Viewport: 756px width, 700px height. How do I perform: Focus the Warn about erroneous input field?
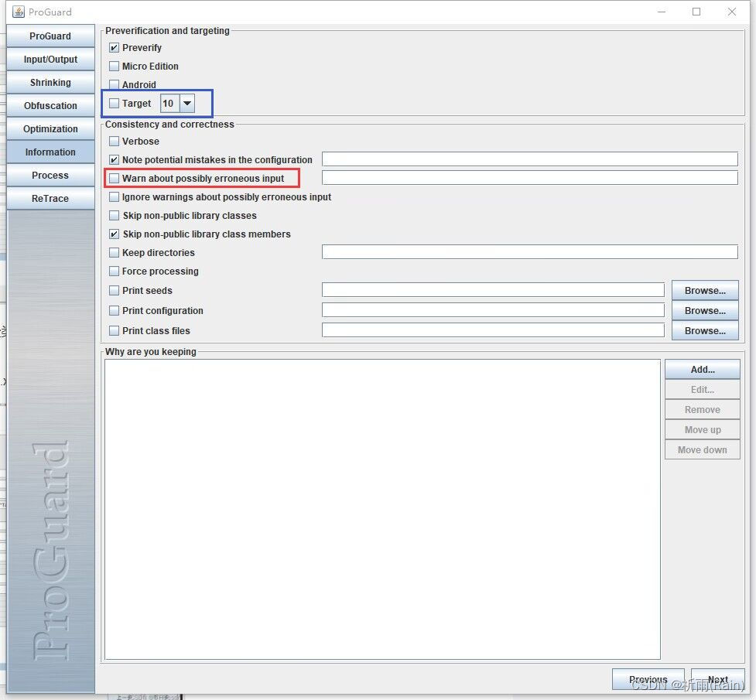pos(530,177)
